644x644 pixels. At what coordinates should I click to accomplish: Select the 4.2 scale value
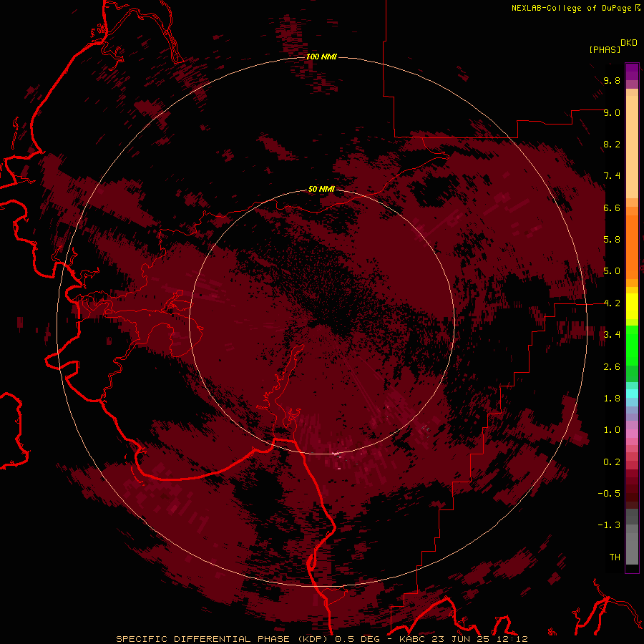coord(612,303)
